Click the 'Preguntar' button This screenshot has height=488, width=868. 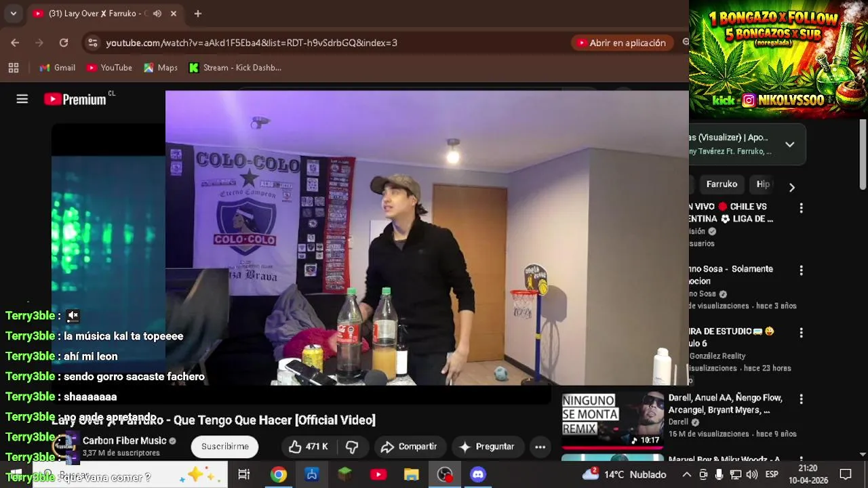point(487,447)
